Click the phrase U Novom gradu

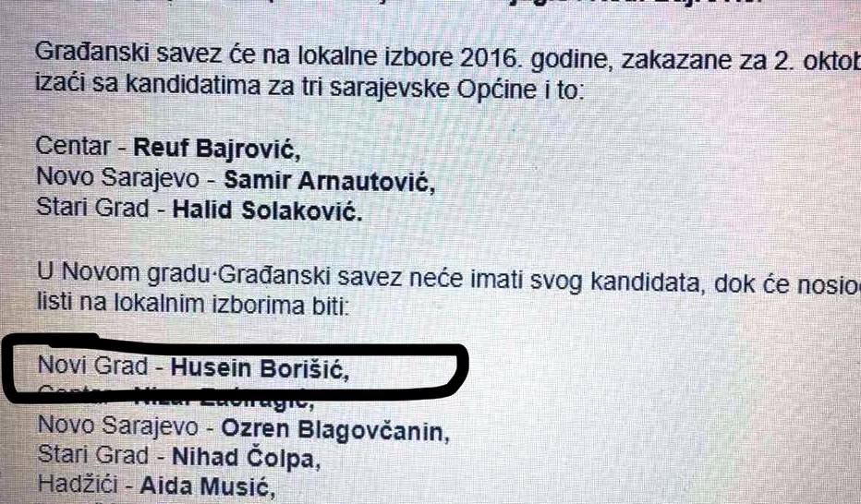coord(126,273)
